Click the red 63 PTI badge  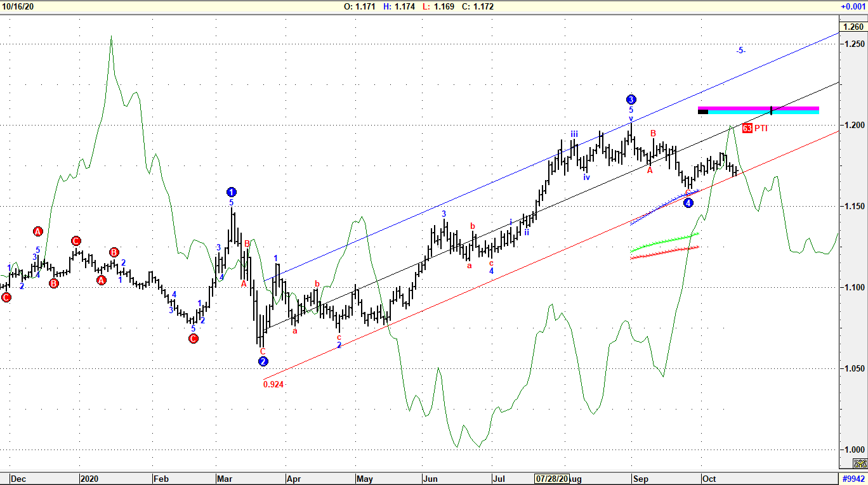point(747,128)
